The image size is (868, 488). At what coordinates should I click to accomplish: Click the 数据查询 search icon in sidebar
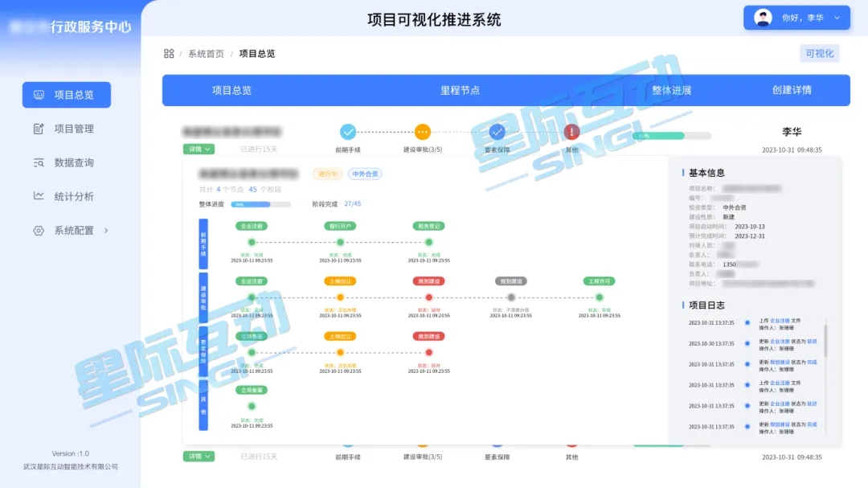coord(39,162)
